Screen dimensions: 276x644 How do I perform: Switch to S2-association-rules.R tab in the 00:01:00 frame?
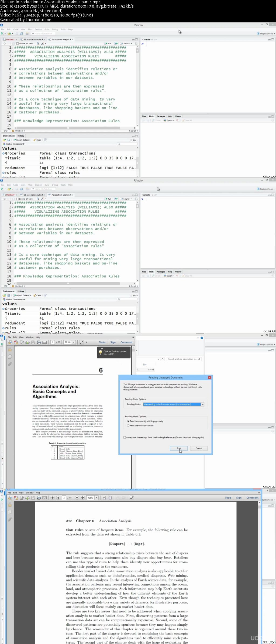point(33,39)
